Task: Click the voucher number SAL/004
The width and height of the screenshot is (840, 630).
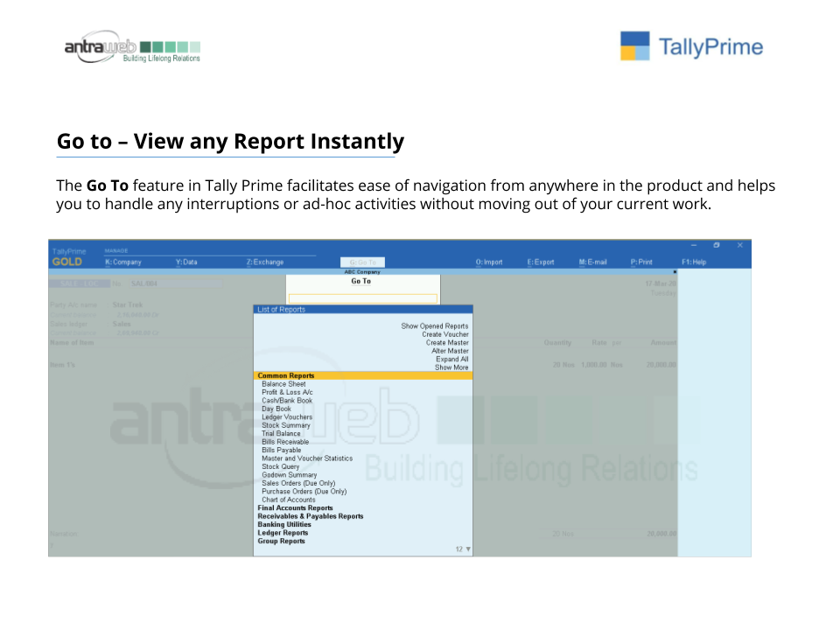Action: point(144,283)
